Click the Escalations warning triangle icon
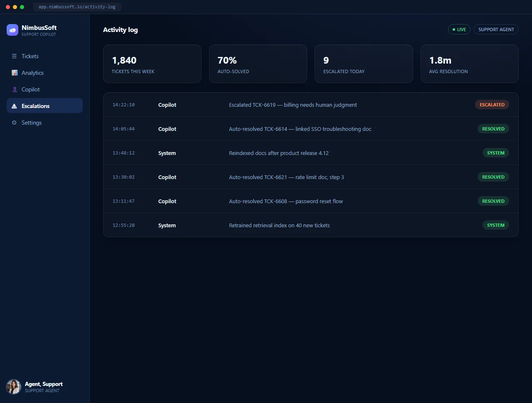This screenshot has height=403, width=532. pyautogui.click(x=14, y=106)
